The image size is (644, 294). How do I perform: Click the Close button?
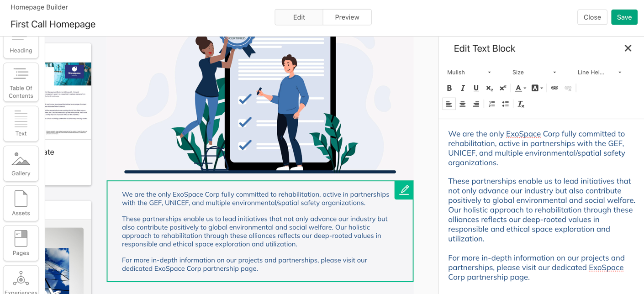(x=592, y=17)
